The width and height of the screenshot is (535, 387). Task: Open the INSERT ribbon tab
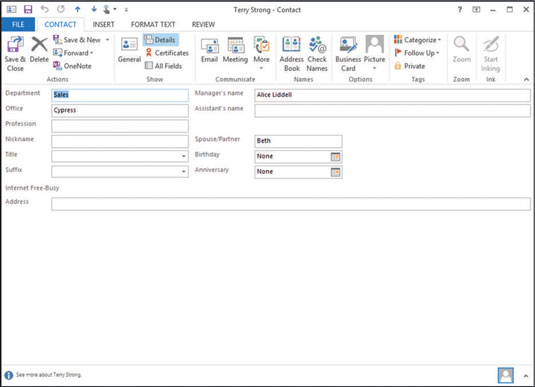(x=103, y=25)
